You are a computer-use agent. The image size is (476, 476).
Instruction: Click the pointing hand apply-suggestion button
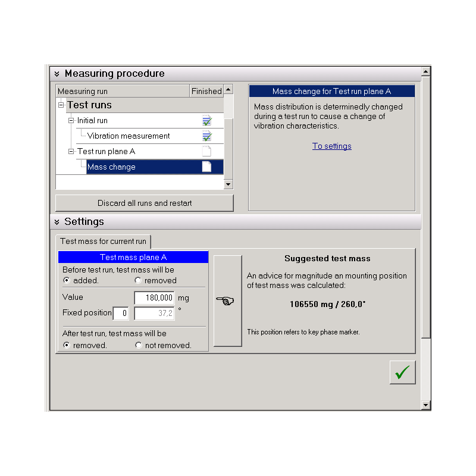click(227, 300)
